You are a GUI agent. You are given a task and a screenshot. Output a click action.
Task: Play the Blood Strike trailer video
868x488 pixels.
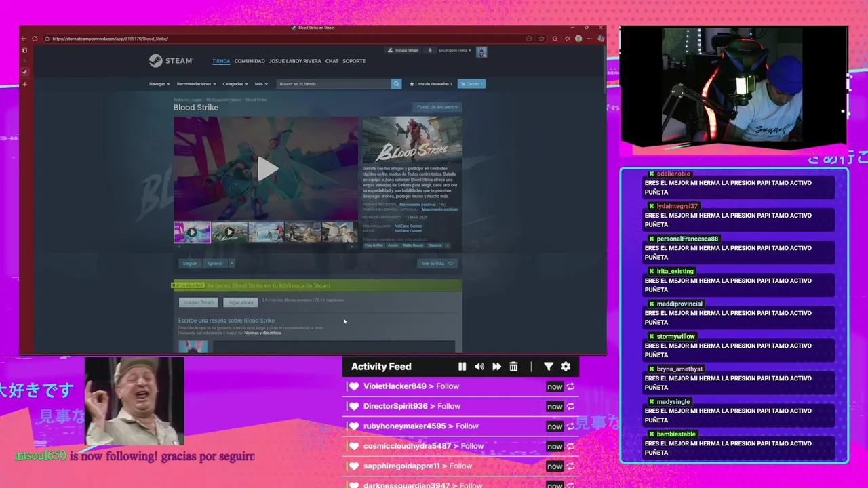pos(267,169)
